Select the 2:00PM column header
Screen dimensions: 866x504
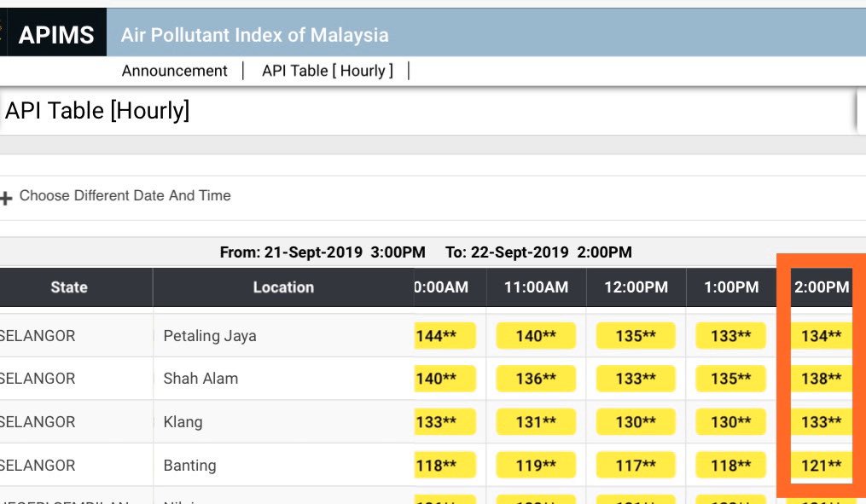pyautogui.click(x=822, y=287)
